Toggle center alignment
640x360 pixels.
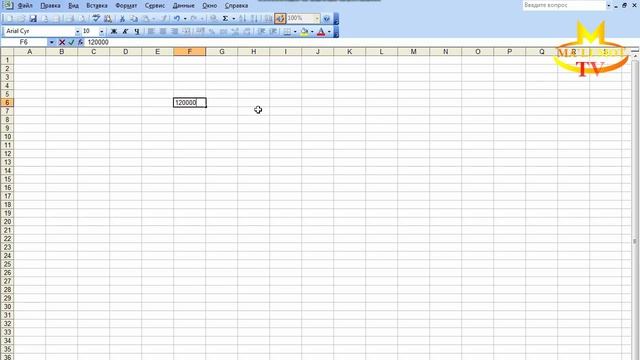pos(163,31)
